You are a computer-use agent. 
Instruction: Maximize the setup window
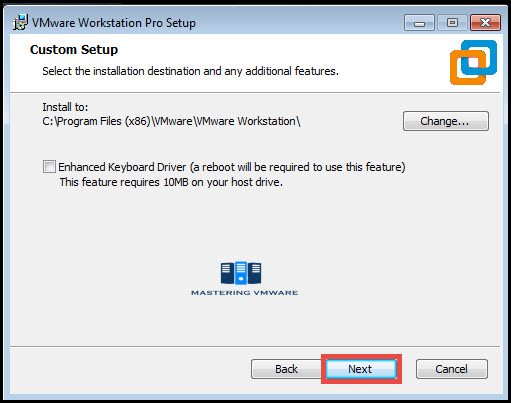[x=452, y=23]
